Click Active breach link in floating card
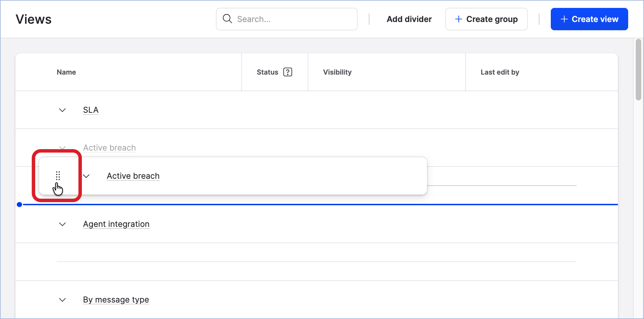 [x=133, y=176]
